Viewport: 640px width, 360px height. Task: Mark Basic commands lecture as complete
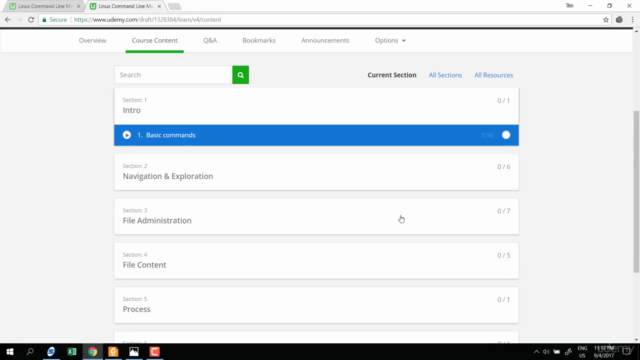[506, 135]
